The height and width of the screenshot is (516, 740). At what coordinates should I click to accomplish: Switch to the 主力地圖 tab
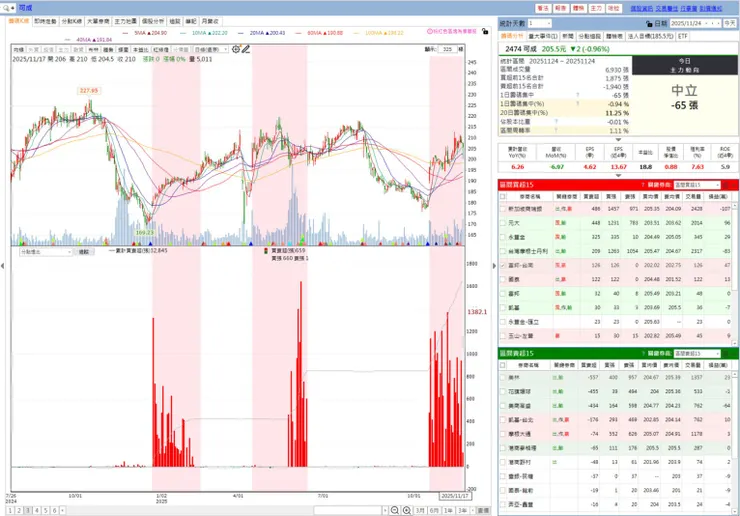click(126, 21)
